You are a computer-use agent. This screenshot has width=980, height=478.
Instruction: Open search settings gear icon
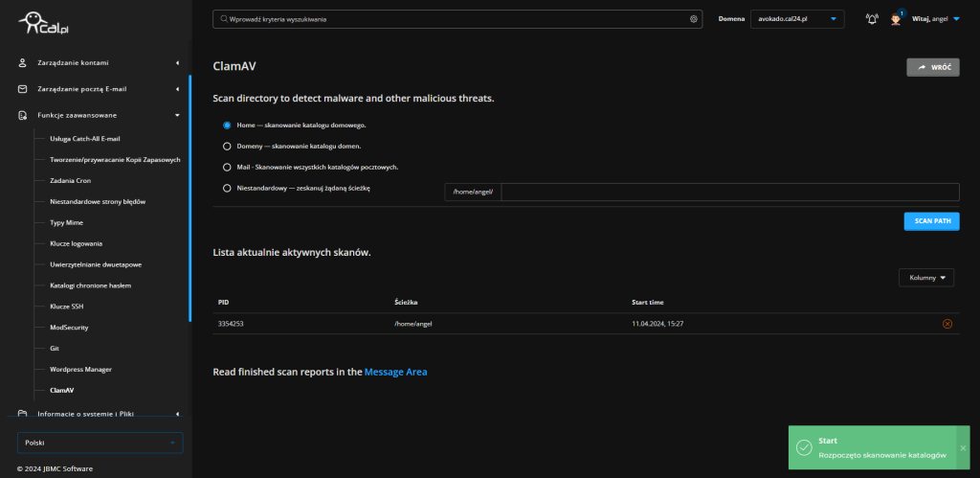pos(693,19)
